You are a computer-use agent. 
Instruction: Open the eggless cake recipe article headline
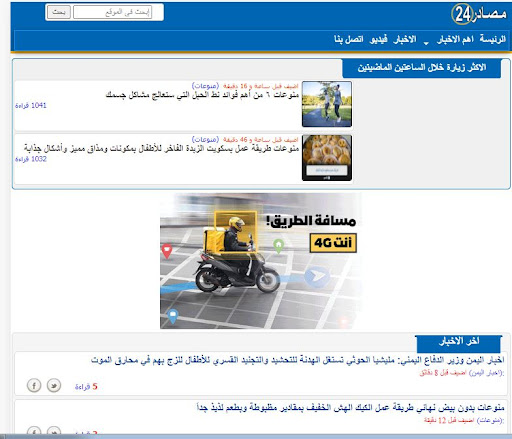[350, 407]
